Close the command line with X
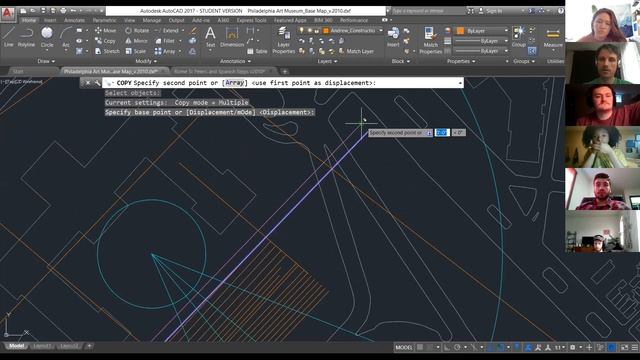 88,83
